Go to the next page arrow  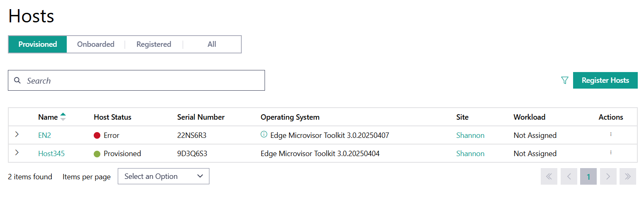coord(608,176)
